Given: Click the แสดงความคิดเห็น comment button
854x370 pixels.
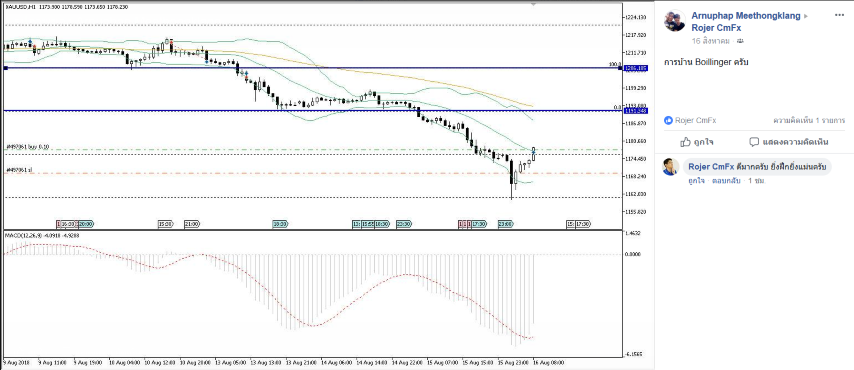Looking at the screenshot, I should [789, 142].
